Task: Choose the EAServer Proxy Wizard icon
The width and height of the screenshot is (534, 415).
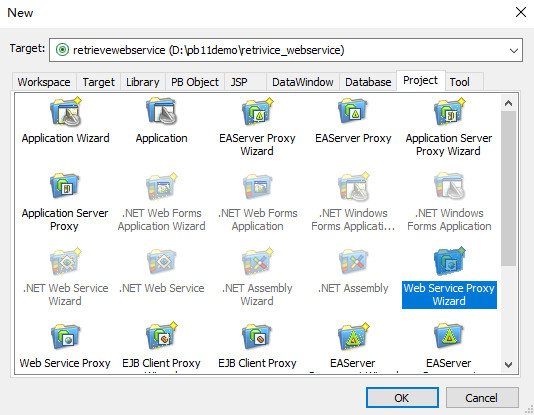Action: click(257, 111)
